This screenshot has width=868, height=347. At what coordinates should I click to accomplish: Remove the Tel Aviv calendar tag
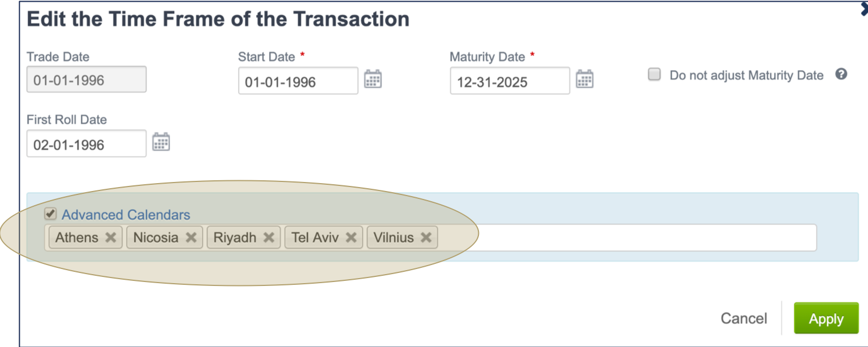pyautogui.click(x=351, y=237)
